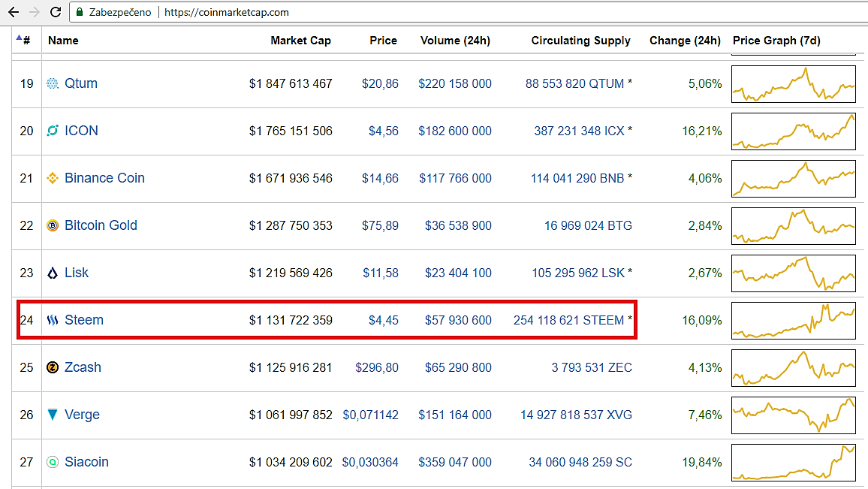Click ICON volume $182 600 000
868x489 pixels.
454,131
